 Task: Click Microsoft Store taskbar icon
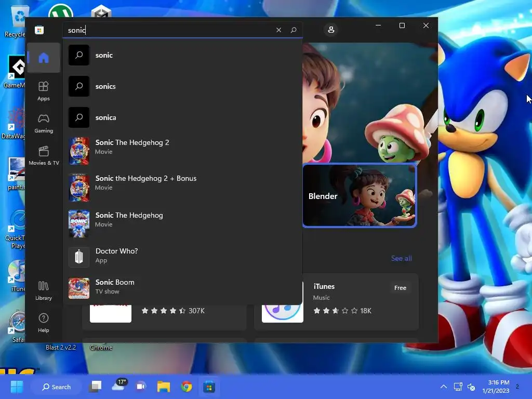(x=209, y=387)
